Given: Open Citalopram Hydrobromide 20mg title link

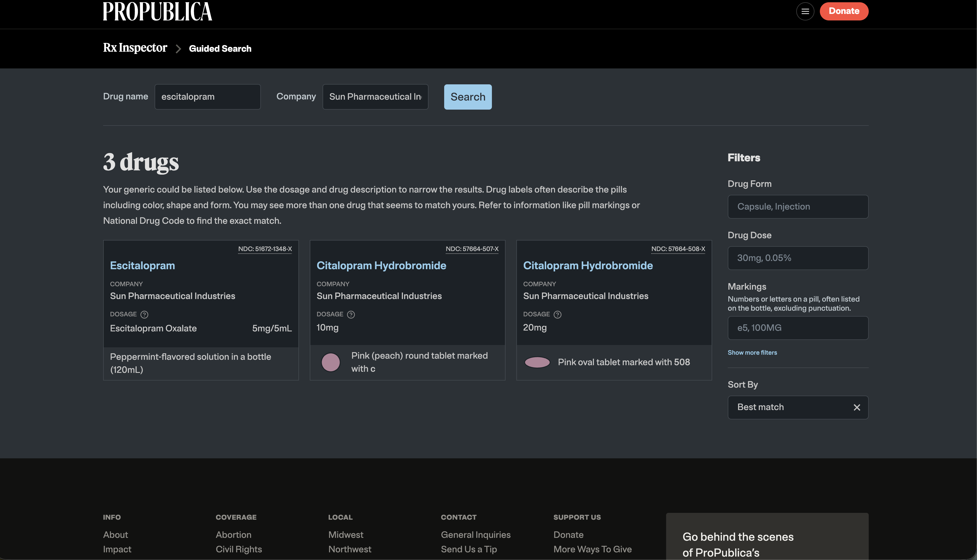Looking at the screenshot, I should [x=588, y=266].
